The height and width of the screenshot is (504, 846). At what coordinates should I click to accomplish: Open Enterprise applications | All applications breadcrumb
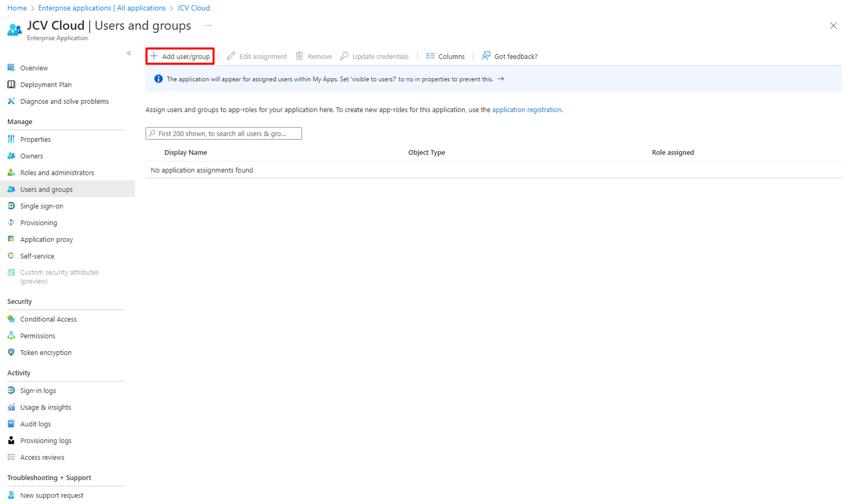coord(102,8)
